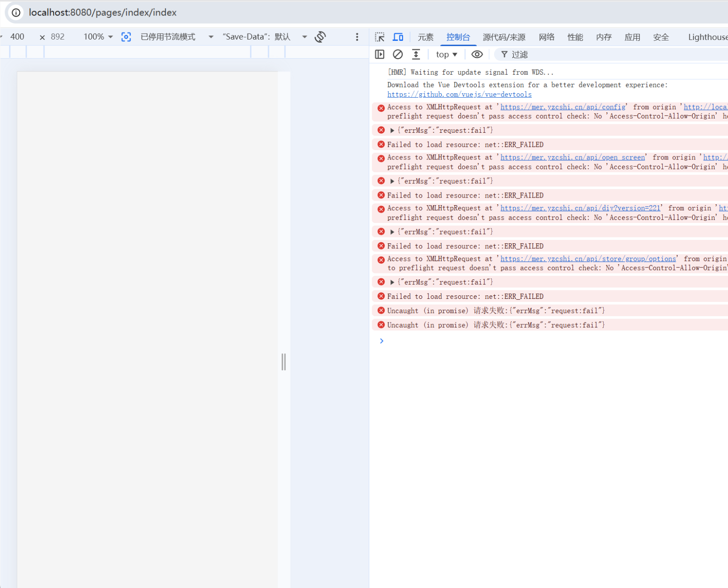Switch to the 网络 tab
Viewport: 728px width, 588px height.
point(546,37)
